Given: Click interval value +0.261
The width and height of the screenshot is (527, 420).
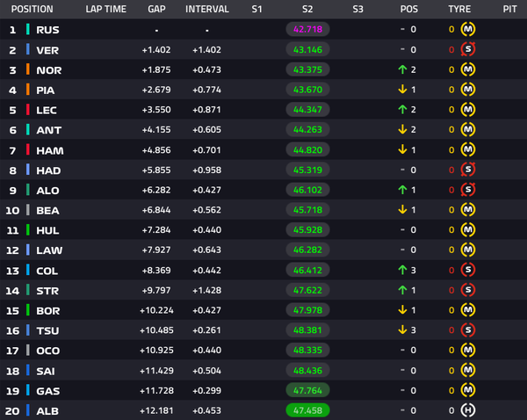Looking at the screenshot, I should [x=206, y=330].
